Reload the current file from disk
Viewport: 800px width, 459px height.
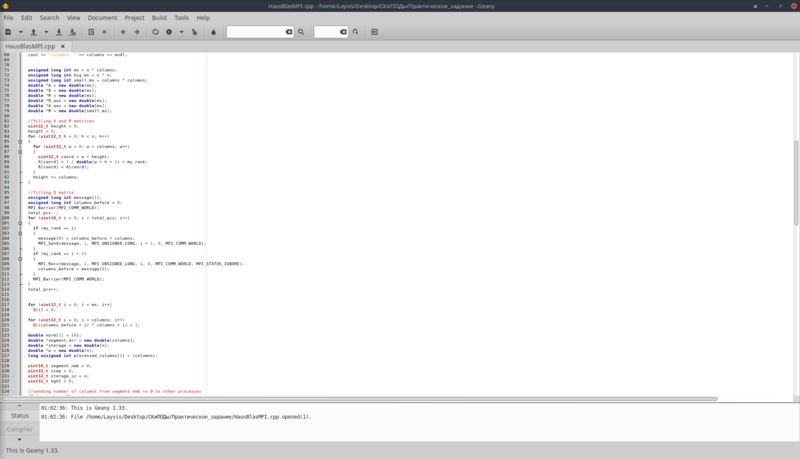tap(91, 32)
